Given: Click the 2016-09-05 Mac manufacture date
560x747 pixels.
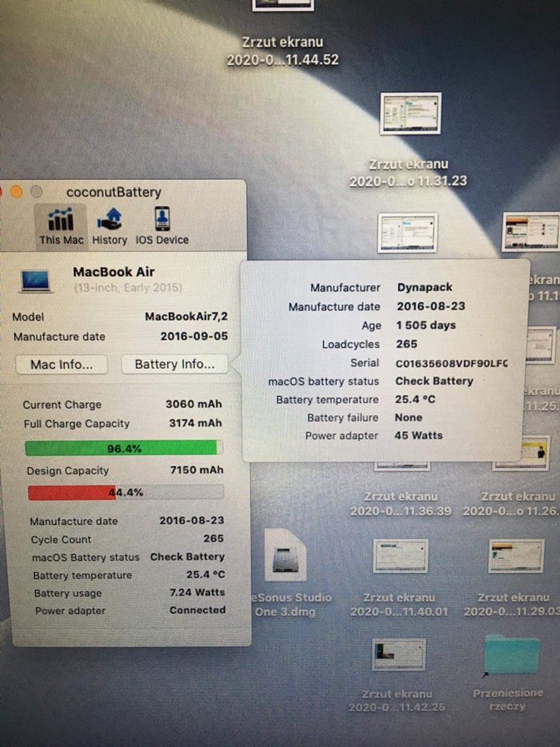Looking at the screenshot, I should [x=194, y=336].
